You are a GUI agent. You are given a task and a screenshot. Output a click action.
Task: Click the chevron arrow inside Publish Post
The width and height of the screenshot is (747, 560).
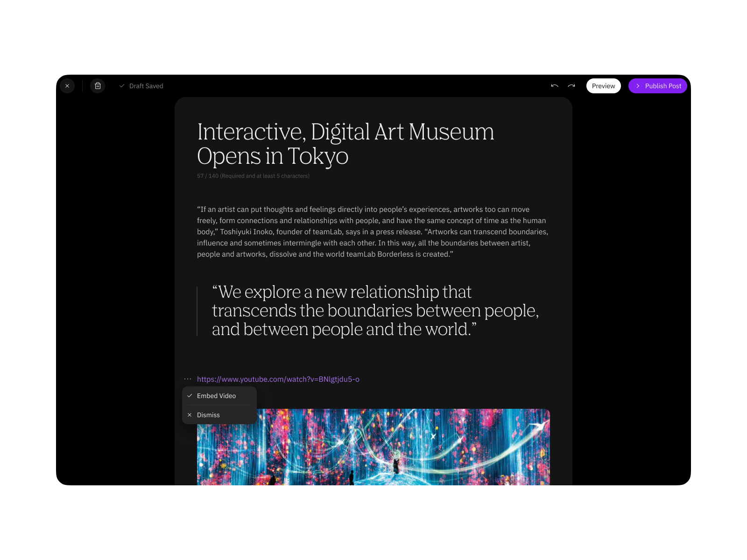pos(638,86)
